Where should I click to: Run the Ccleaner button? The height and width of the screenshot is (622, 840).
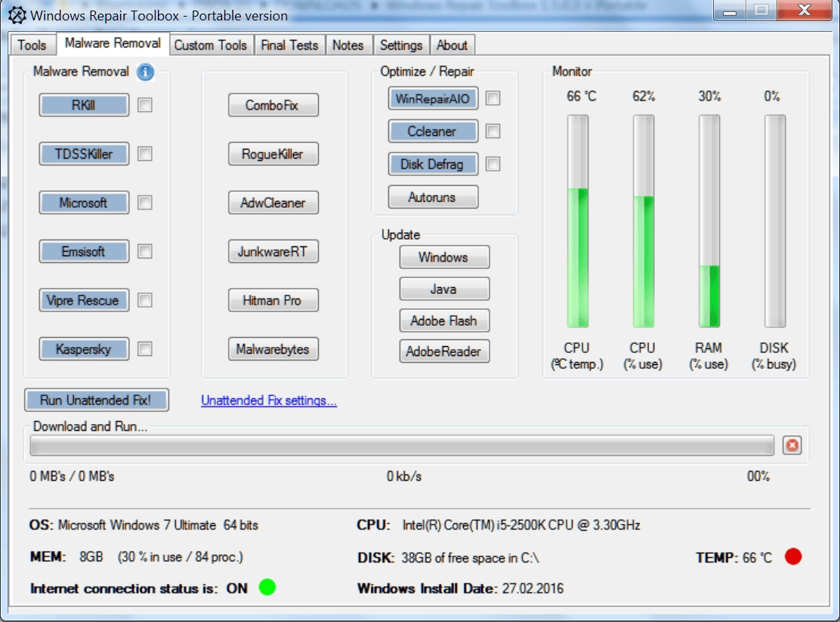433,132
